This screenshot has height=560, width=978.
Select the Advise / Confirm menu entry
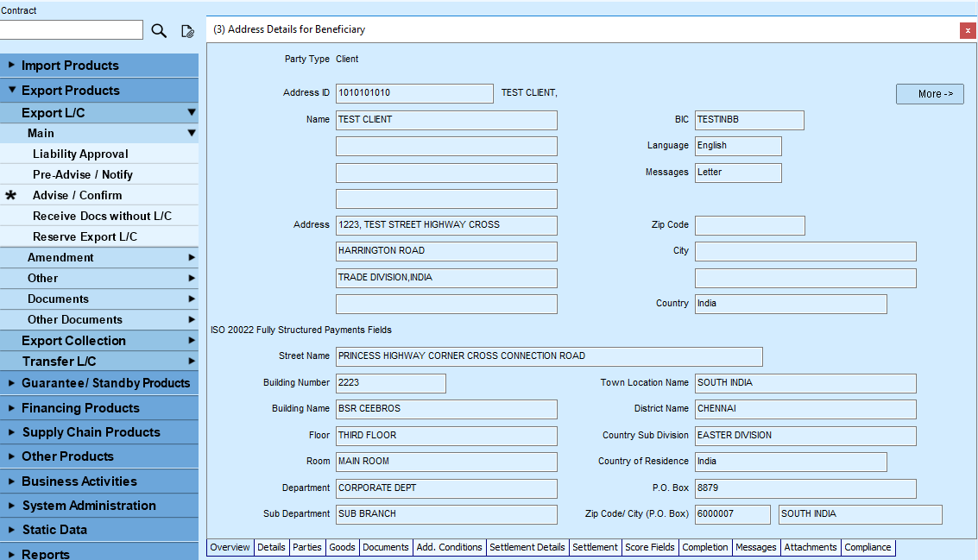[99, 195]
